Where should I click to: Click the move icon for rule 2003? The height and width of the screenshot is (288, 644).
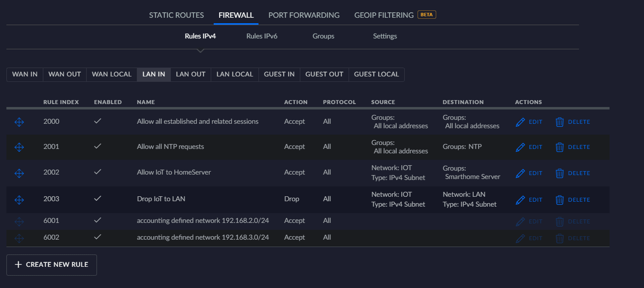pos(19,200)
